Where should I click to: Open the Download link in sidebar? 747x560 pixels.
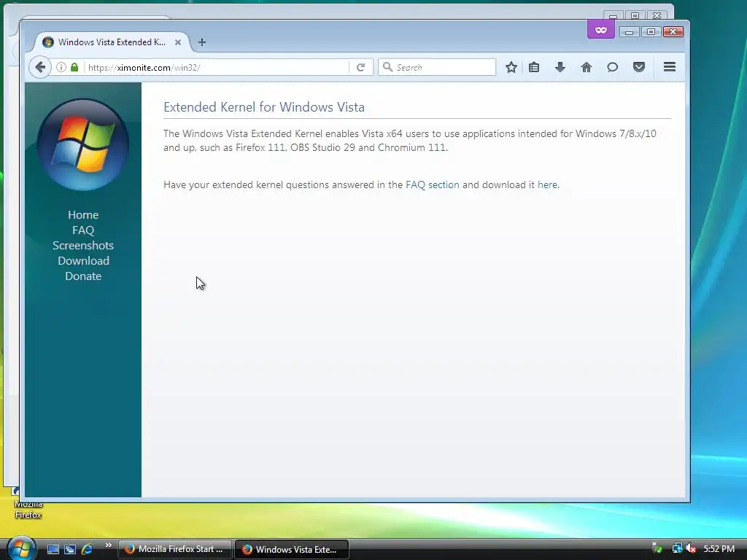(x=83, y=260)
